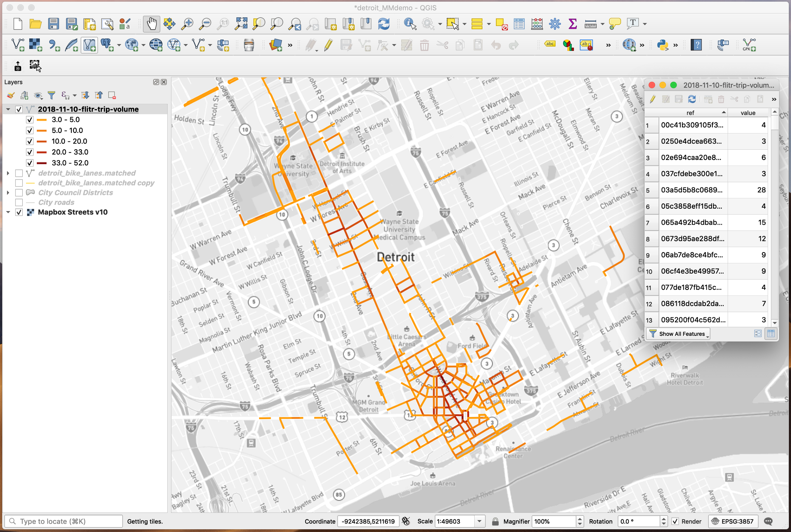The height and width of the screenshot is (532, 791).
Task: Open the Show All Features filter dropdown
Action: (x=678, y=334)
